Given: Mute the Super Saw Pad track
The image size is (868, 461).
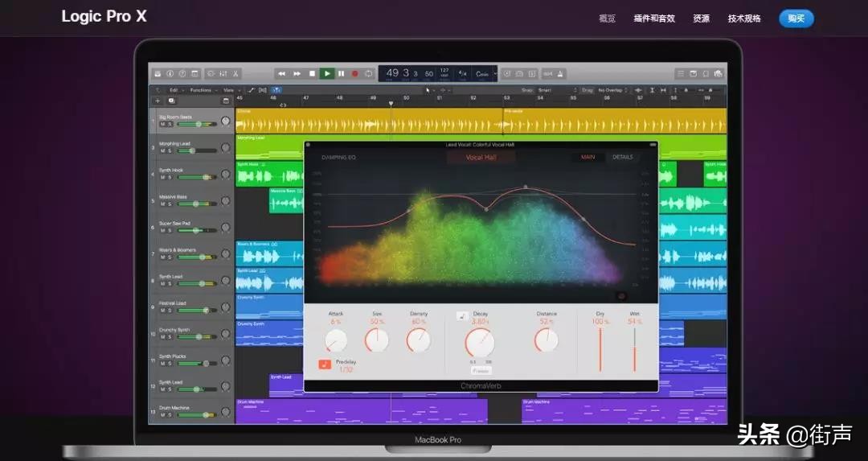Looking at the screenshot, I should [x=162, y=230].
